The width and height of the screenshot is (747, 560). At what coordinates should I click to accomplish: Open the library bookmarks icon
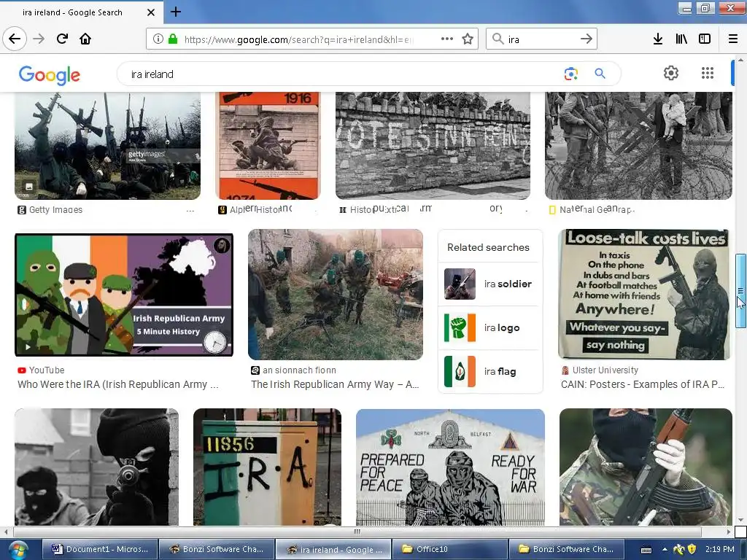click(681, 39)
